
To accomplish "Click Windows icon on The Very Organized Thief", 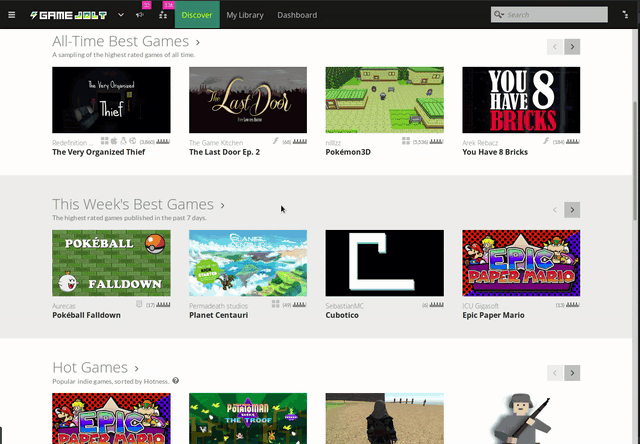I will [104, 141].
